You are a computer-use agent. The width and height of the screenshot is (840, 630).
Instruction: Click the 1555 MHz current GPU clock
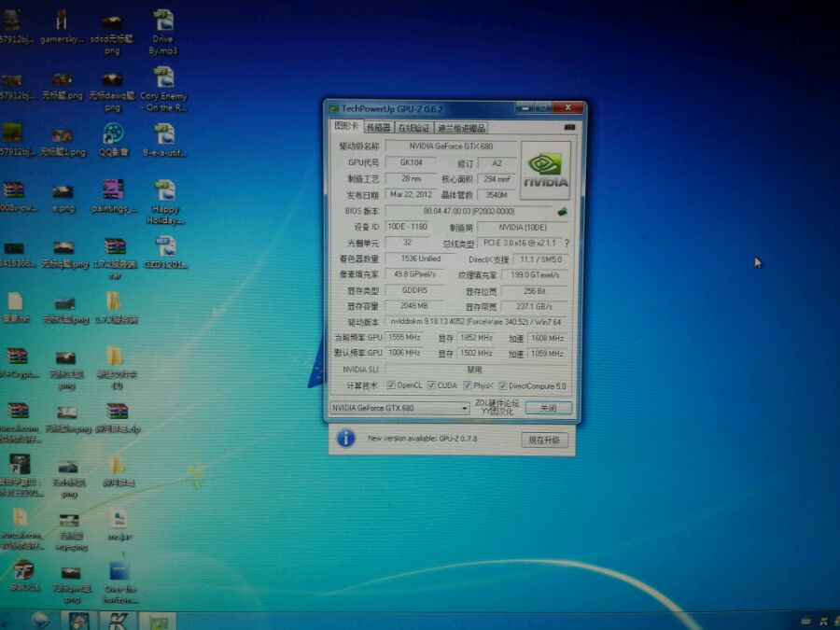tap(403, 338)
